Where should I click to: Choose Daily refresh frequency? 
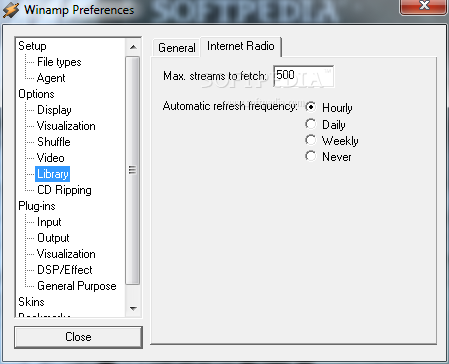pyautogui.click(x=325, y=124)
